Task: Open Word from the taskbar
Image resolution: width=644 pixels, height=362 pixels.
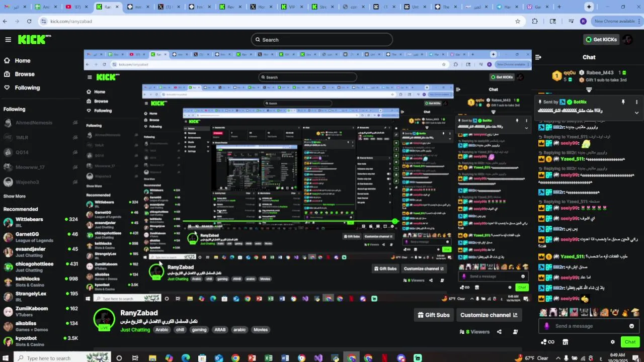Action: coord(285,358)
